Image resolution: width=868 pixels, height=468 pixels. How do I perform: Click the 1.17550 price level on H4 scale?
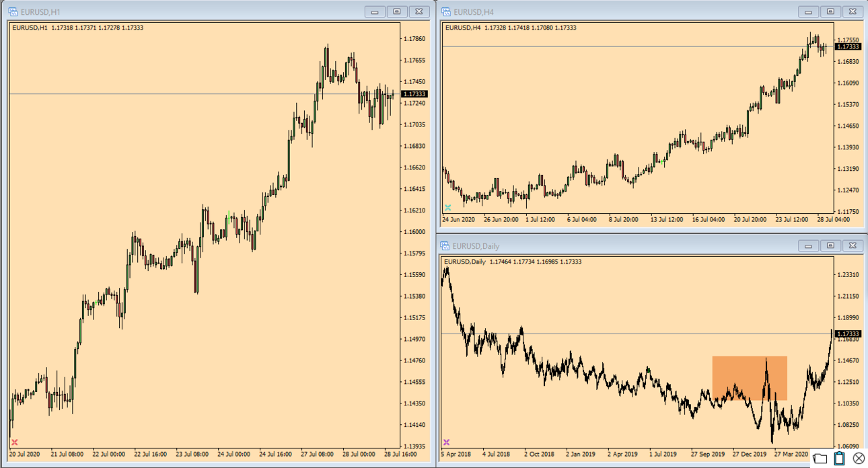pyautogui.click(x=848, y=40)
